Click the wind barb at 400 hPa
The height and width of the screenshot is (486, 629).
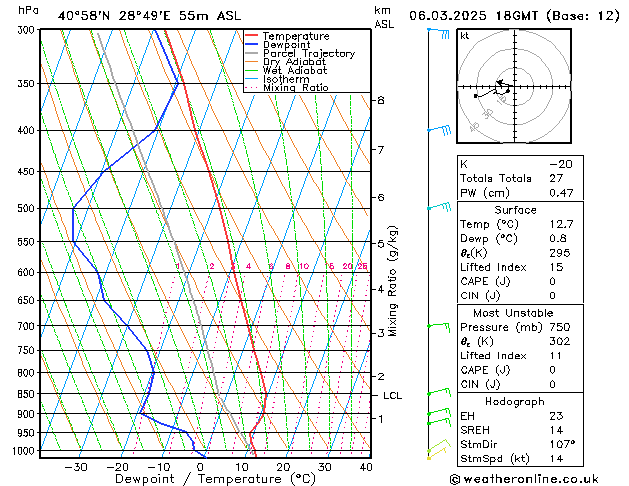coord(440,130)
